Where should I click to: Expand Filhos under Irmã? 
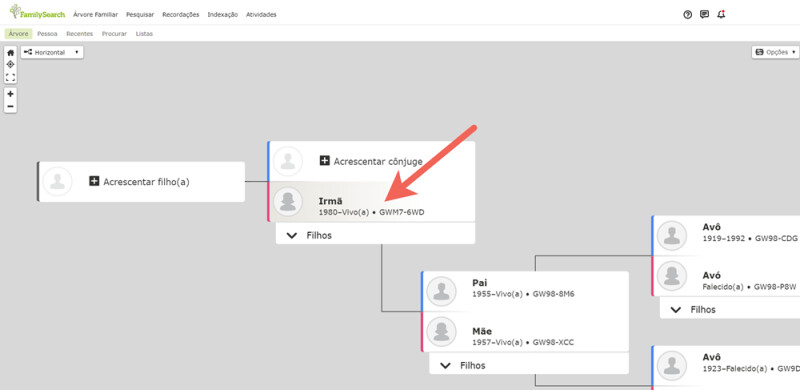tap(376, 235)
